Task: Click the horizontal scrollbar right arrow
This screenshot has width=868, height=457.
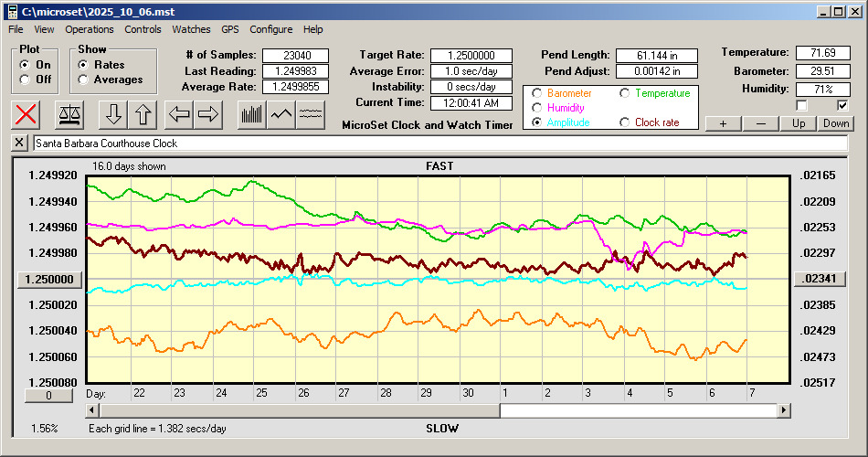Action: pyautogui.click(x=784, y=411)
